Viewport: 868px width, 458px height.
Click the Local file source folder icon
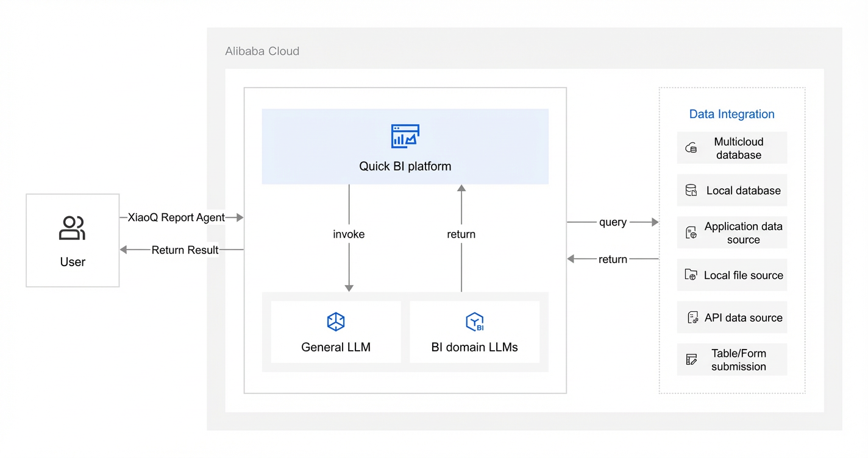(x=691, y=275)
